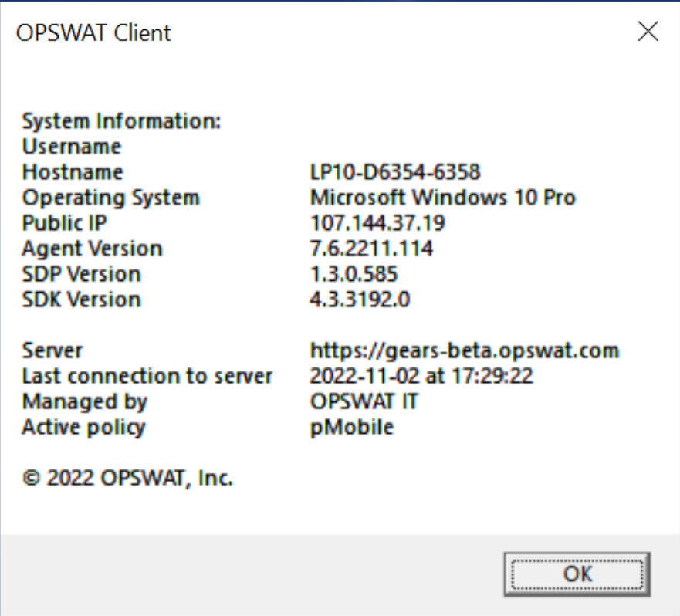Click the Microsoft Windows 10 Pro text
This screenshot has height=616, width=680.
pos(443,198)
